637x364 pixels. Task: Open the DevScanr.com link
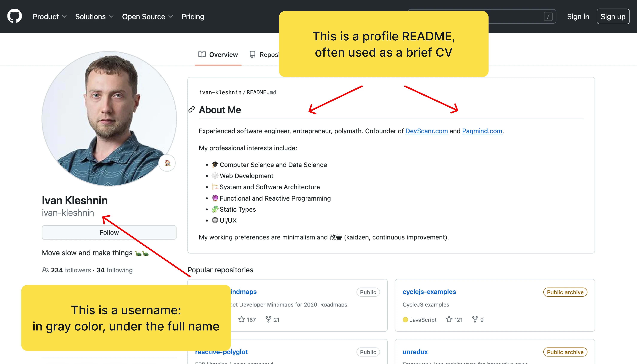coord(427,131)
